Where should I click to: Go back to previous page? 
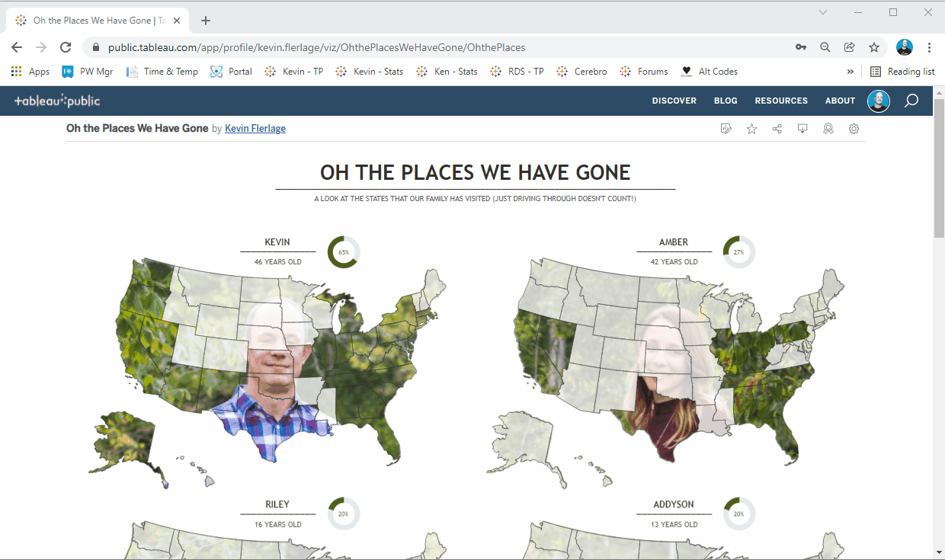pyautogui.click(x=17, y=47)
